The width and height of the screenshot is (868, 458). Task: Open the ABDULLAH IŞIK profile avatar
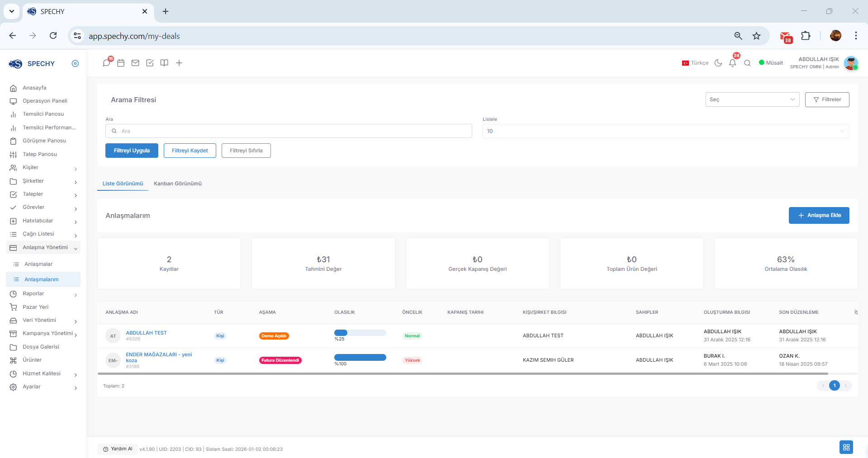pos(851,63)
